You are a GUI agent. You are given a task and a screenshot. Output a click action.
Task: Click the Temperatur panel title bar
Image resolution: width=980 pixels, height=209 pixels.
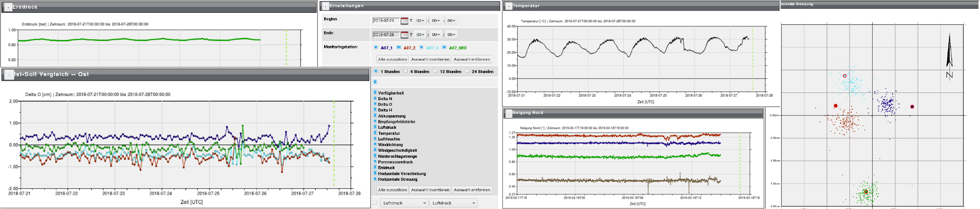641,6
